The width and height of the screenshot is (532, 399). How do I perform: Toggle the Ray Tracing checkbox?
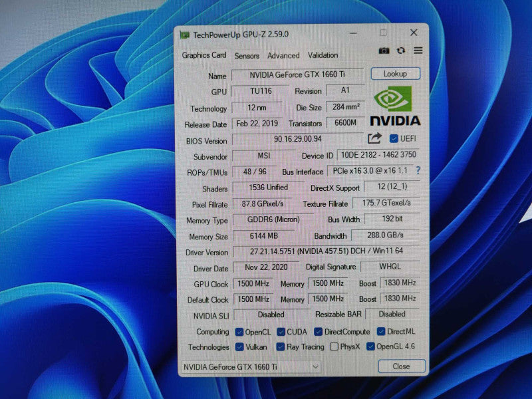coord(280,346)
